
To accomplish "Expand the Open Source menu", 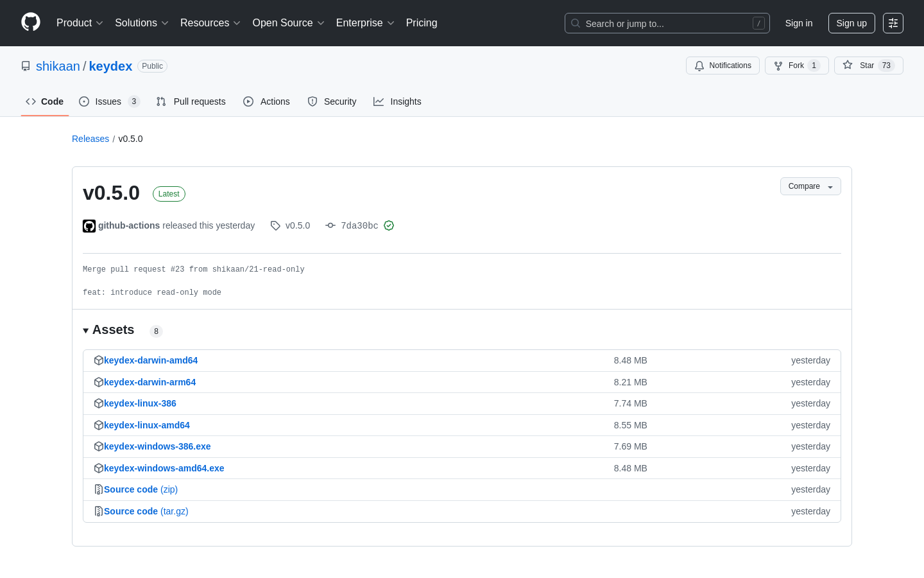I will (289, 23).
